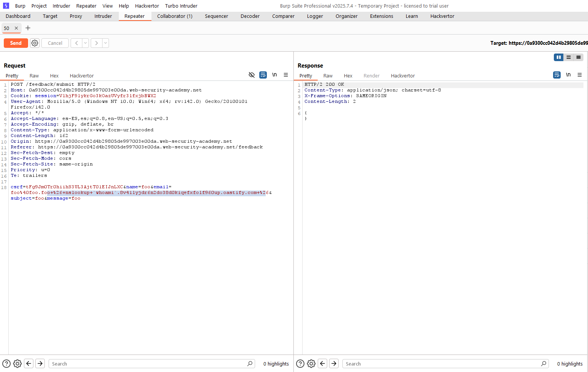Add a new Repeater tab with plus icon
Screen dimensions: 588x372
(x=28, y=28)
